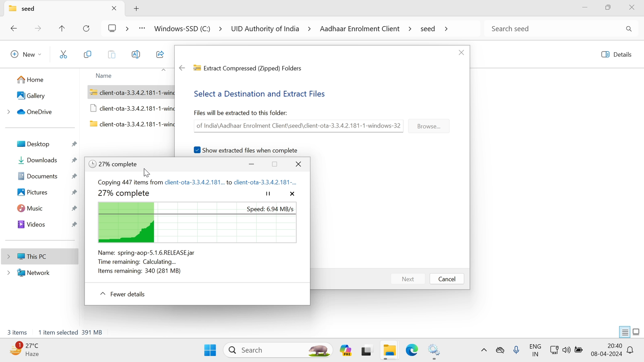Screen dimensions: 644x362
Task: Click the Copy icon in toolbar
Action: pos(87,54)
